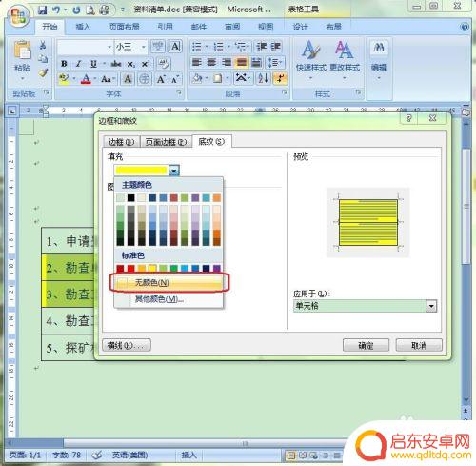Screen dimensions: 476x466
Task: Click the Paste icon
Action: (x=22, y=51)
